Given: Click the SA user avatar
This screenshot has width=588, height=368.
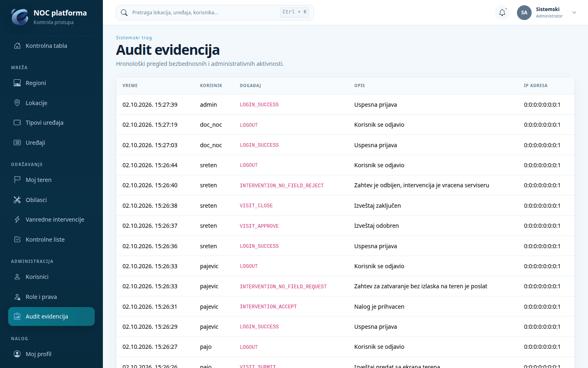Looking at the screenshot, I should [x=524, y=13].
